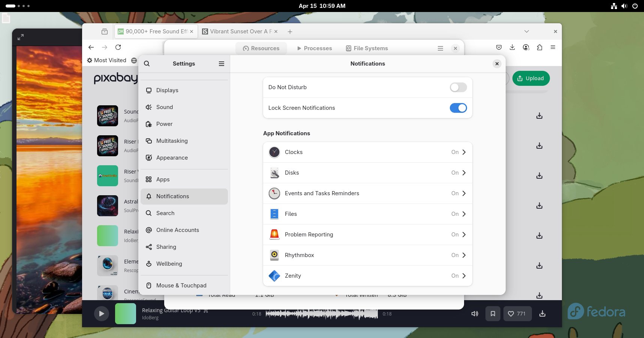Click the search icon in Settings header
The width and height of the screenshot is (644, 338).
(147, 64)
